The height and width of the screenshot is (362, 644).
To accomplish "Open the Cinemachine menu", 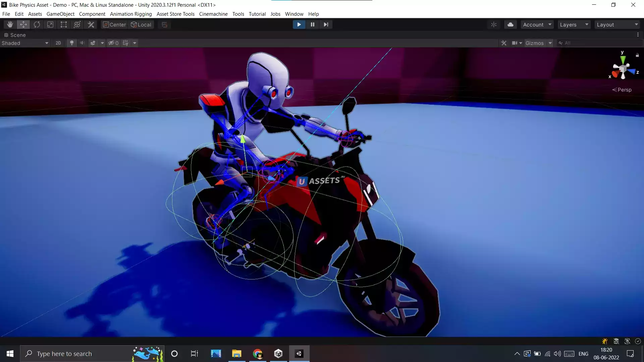I will [x=213, y=14].
